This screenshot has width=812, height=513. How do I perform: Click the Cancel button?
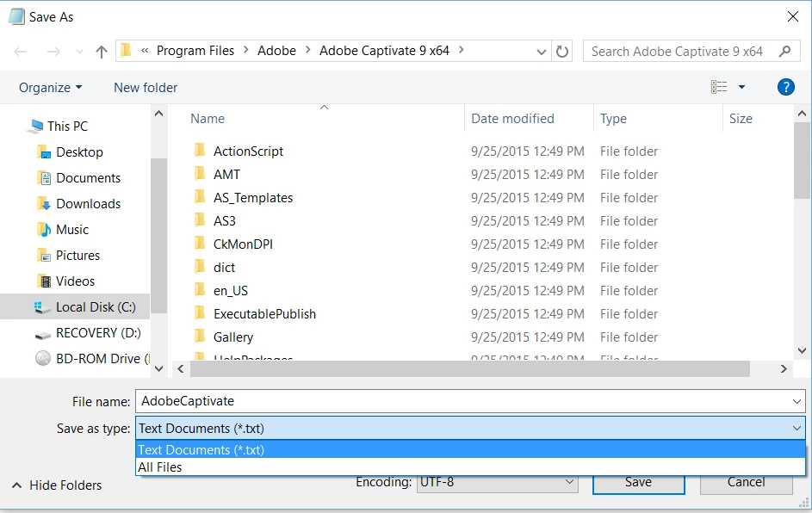[746, 482]
